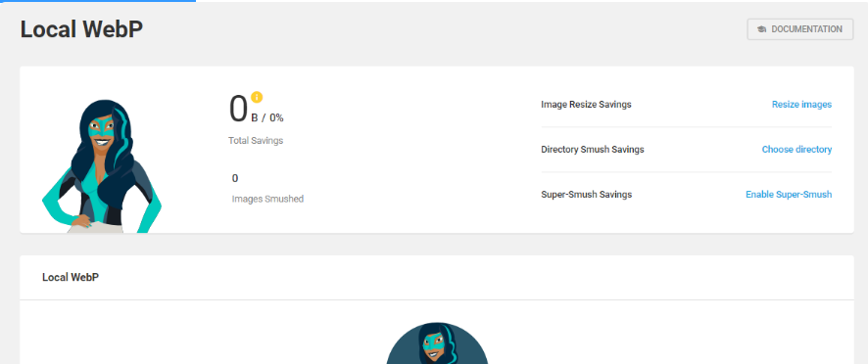Click the circular mascot avatar in Local WebP panel
Screen dimensions: 868x364
[x=437, y=343]
